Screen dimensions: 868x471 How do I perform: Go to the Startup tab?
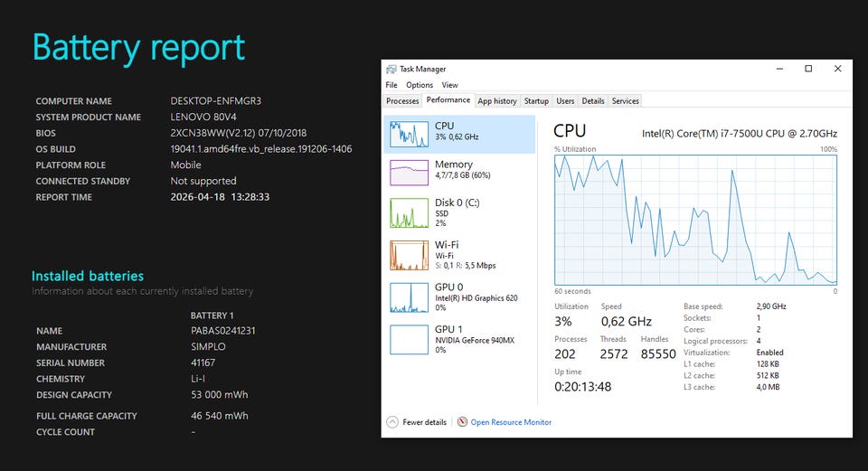pyautogui.click(x=536, y=101)
